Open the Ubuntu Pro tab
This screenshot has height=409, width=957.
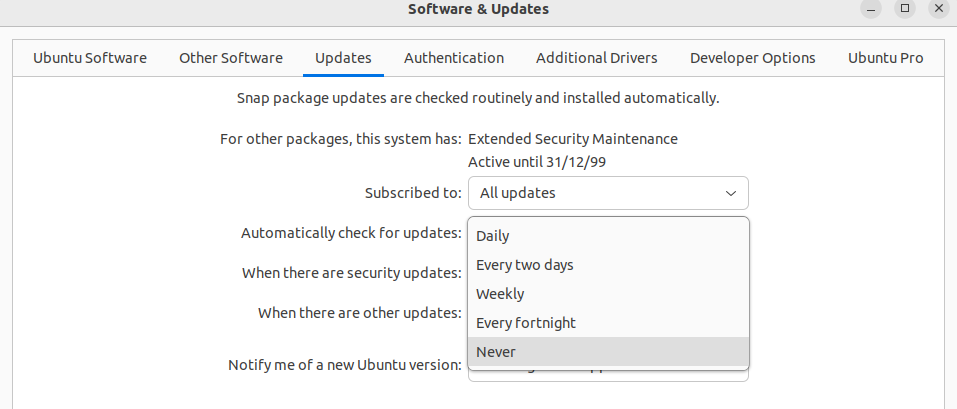click(x=886, y=58)
